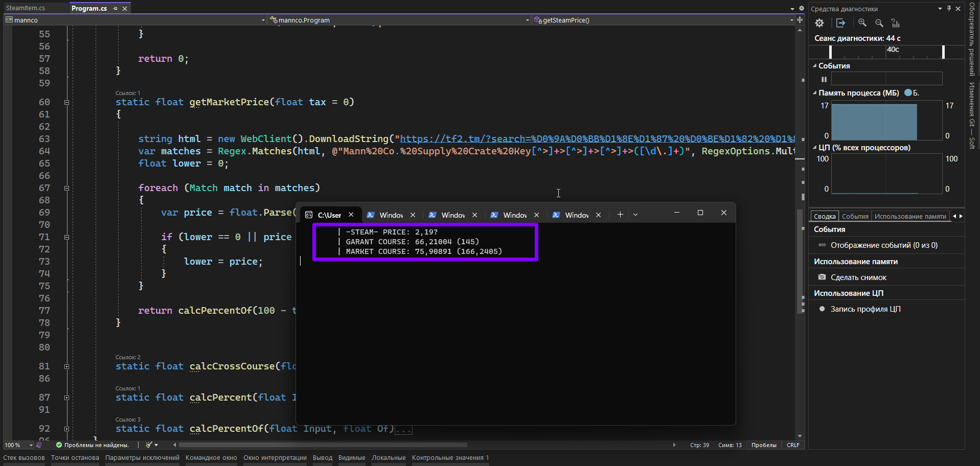The height and width of the screenshot is (466, 980).
Task: Click the output window arrow icon in diagnostics
Action: click(x=840, y=23)
